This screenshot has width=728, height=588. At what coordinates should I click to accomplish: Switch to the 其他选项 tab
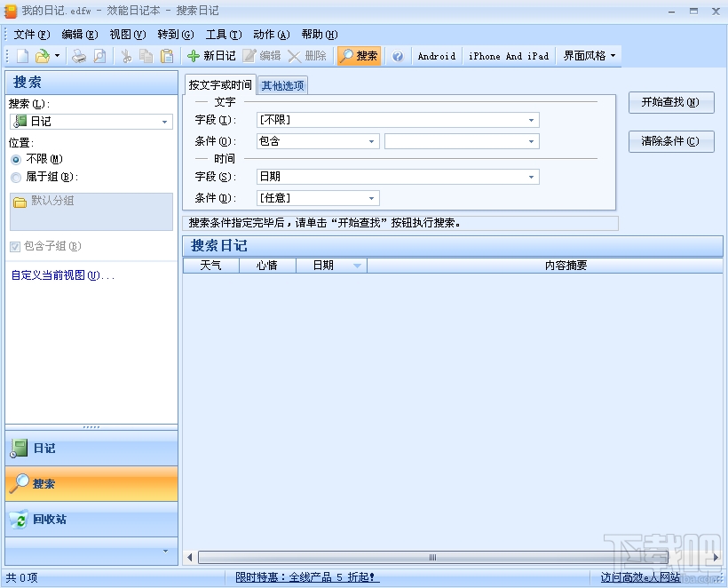pos(282,85)
